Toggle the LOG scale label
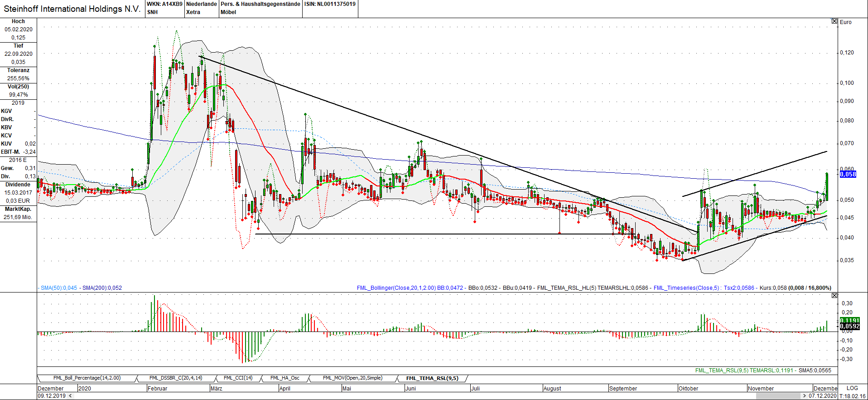The image size is (868, 400). point(852,388)
